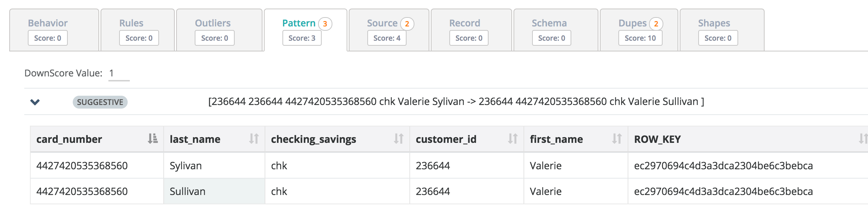Click the DownScore Value input field
The width and height of the screenshot is (868, 210).
(119, 74)
